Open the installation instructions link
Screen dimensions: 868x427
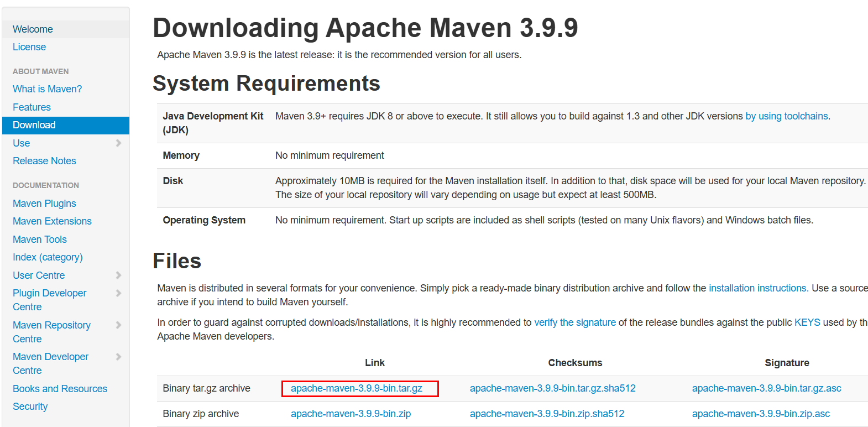(757, 288)
